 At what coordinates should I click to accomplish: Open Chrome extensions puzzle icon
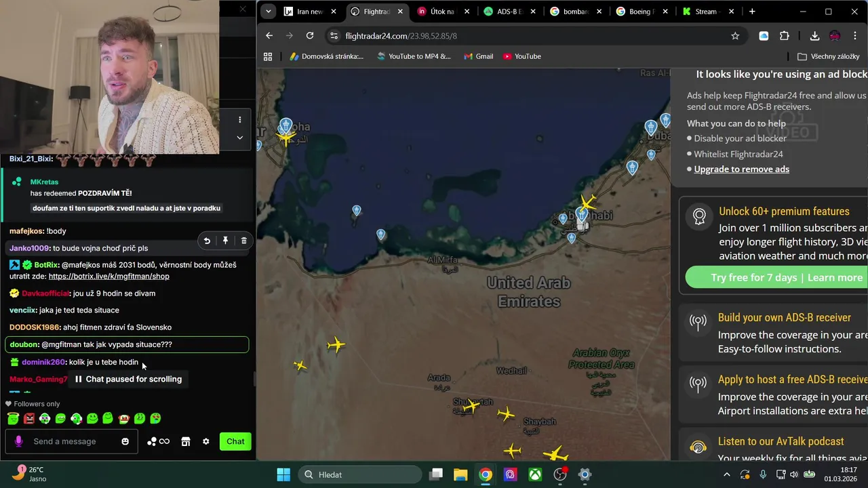(x=785, y=36)
